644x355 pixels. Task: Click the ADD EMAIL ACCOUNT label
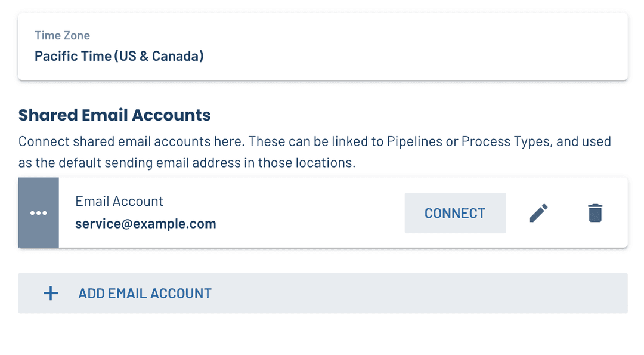point(145,293)
